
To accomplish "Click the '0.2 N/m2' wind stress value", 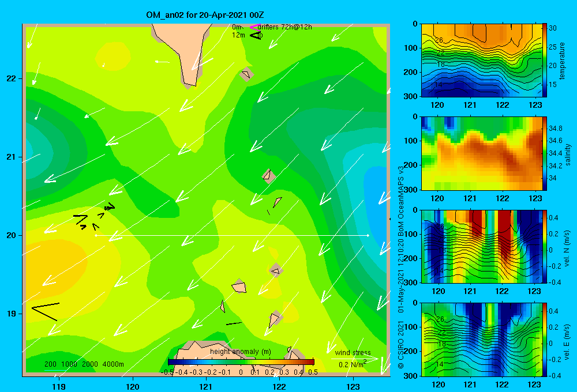I will coord(352,364).
